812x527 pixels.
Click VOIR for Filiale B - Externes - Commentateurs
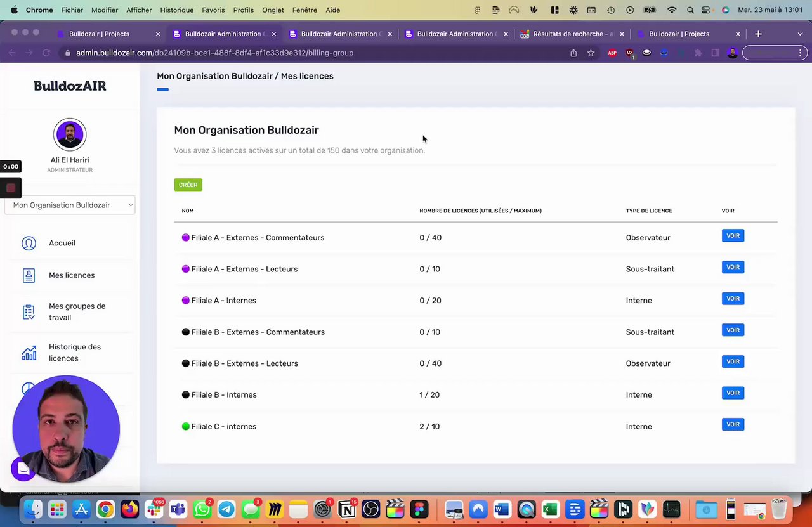click(x=733, y=330)
